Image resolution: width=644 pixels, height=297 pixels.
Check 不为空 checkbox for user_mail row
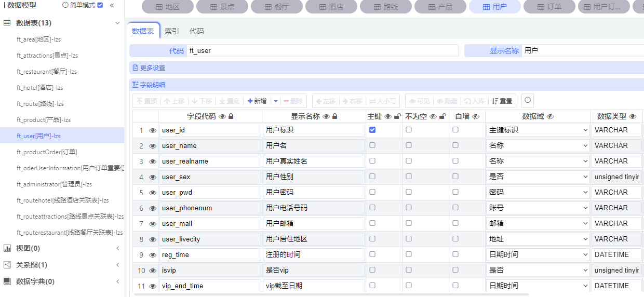[409, 223]
